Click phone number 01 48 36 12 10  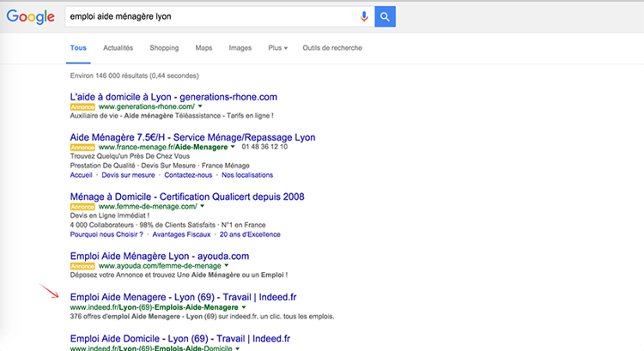[264, 147]
